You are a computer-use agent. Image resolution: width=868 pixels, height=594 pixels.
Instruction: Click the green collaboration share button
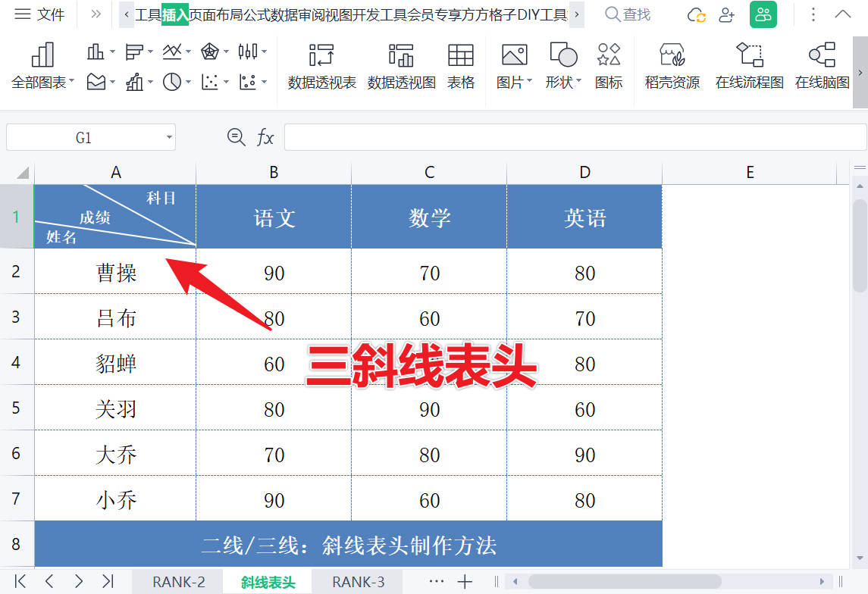coord(763,14)
